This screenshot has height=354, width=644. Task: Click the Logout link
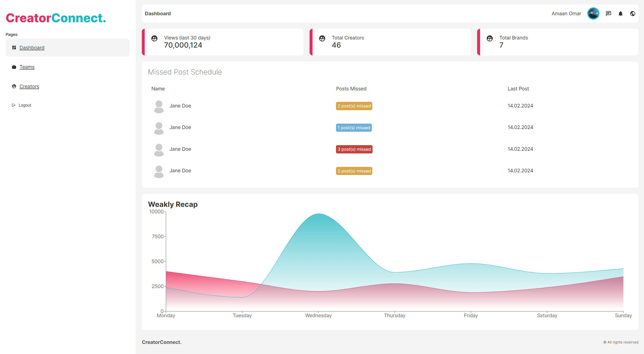[25, 105]
